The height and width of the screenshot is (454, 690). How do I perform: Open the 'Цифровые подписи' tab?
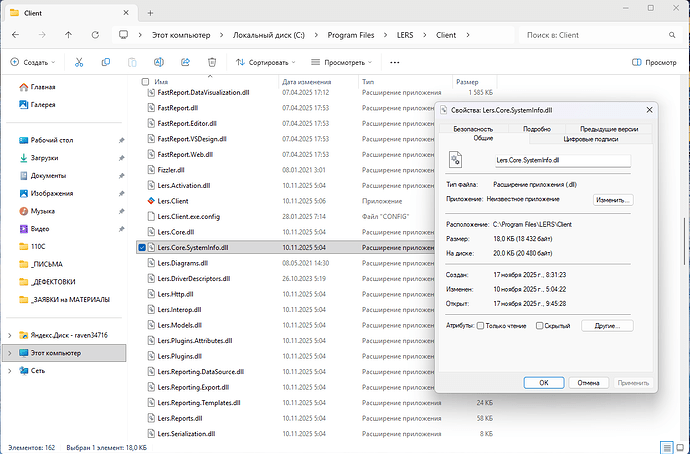click(594, 138)
